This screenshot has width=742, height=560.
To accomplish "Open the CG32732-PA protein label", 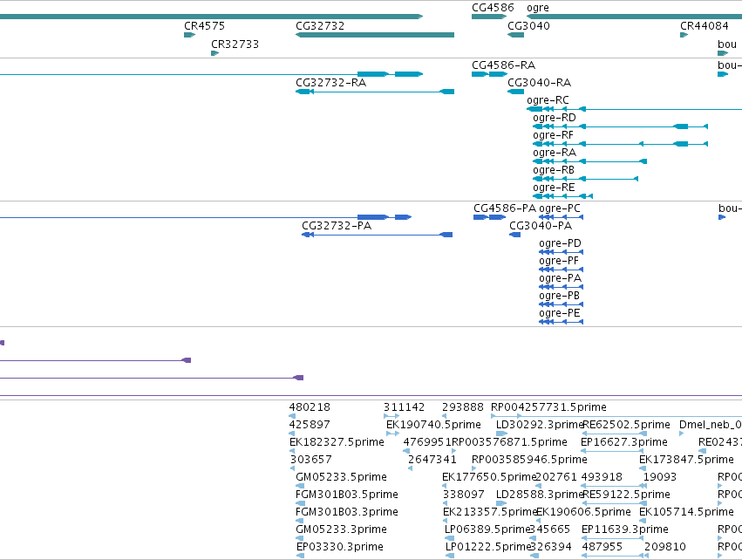I will coord(337,226).
